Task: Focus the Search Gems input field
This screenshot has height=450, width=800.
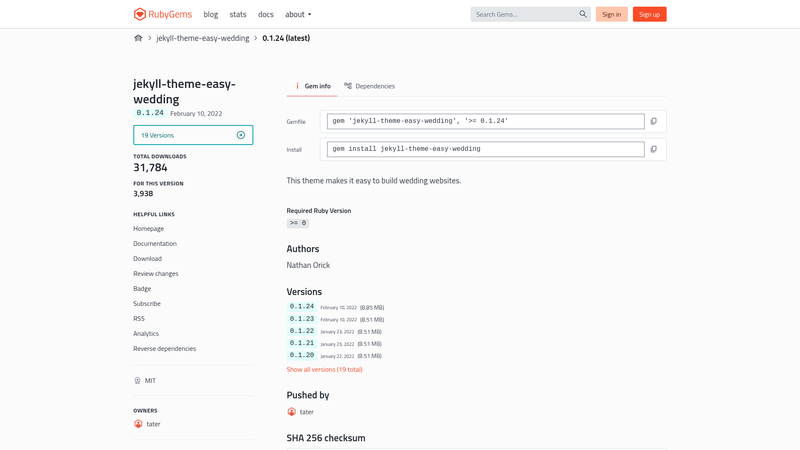Action: (524, 14)
